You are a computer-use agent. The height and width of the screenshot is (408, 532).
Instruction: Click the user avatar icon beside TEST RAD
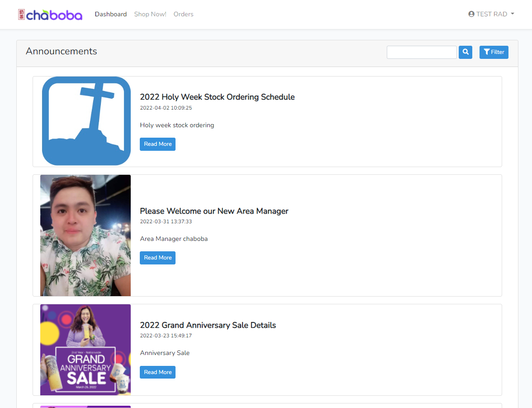(471, 14)
